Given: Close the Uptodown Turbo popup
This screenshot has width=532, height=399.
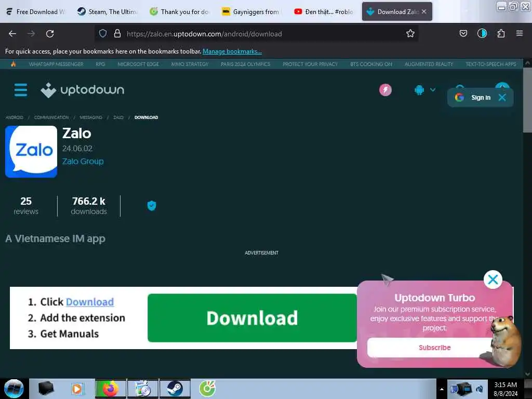Looking at the screenshot, I should coord(493,280).
